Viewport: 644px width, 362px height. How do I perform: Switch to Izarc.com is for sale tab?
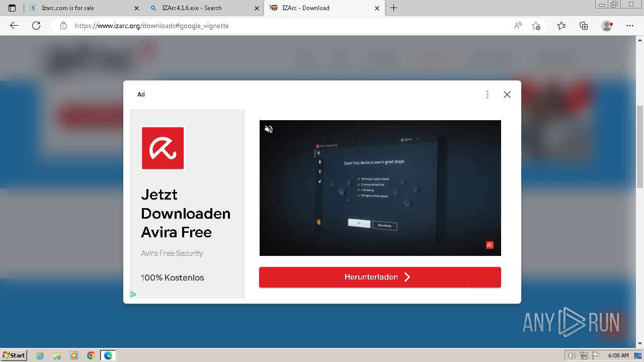coord(83,8)
